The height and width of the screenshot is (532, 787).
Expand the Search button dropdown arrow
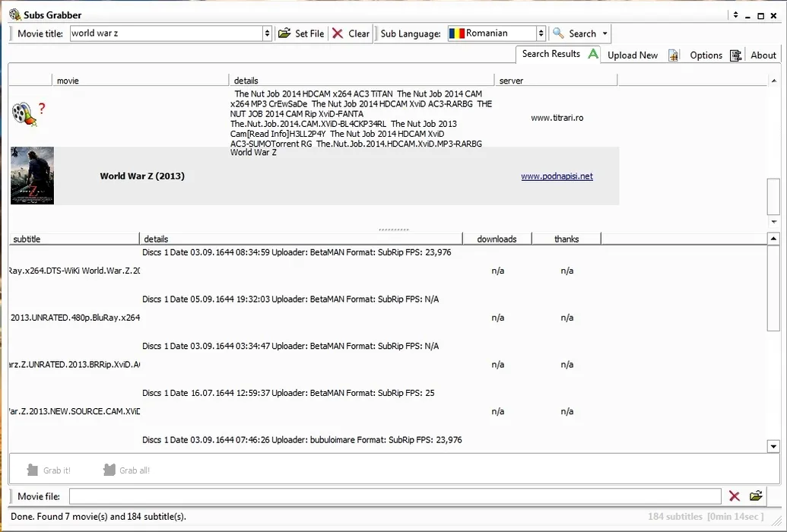point(605,33)
